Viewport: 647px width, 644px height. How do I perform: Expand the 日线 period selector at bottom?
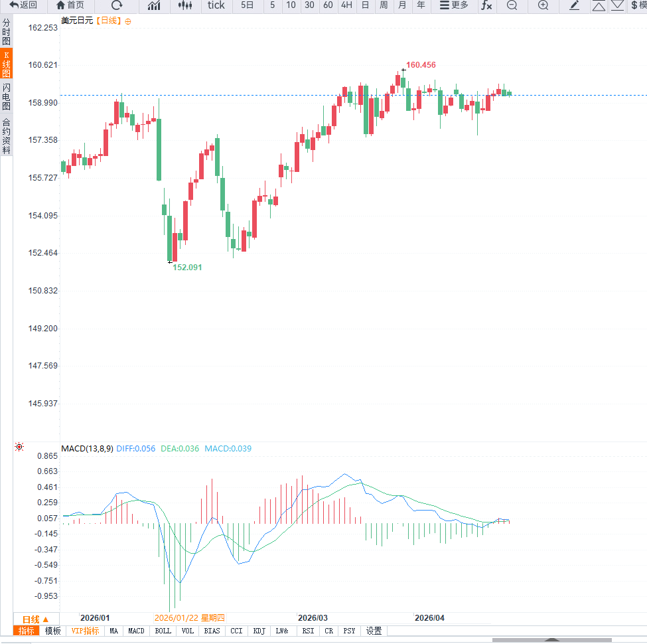click(36, 619)
